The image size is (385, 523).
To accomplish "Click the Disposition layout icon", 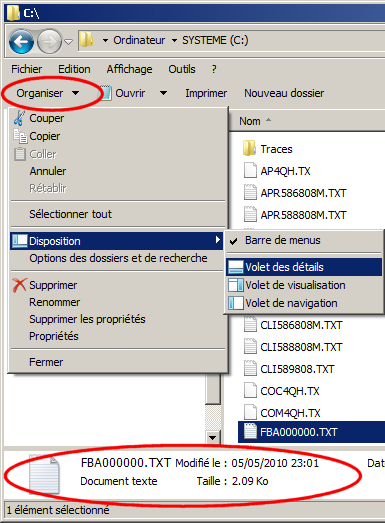I will [20, 241].
